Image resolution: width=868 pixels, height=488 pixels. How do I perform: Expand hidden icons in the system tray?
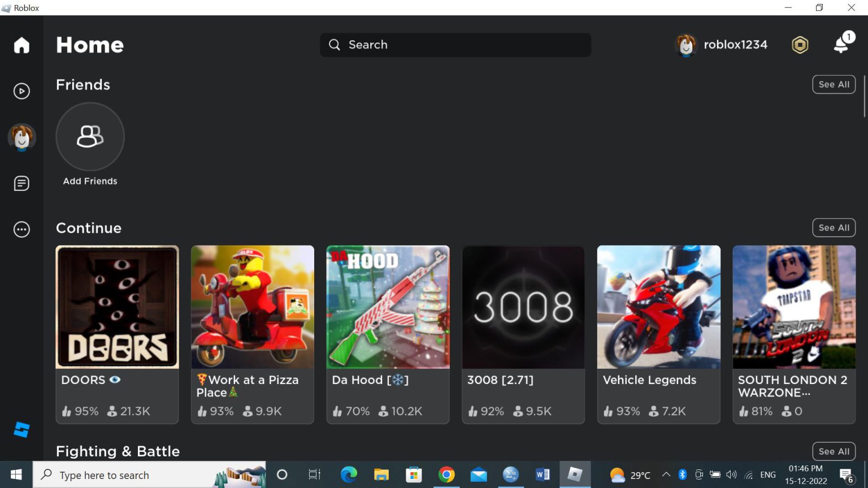click(667, 474)
